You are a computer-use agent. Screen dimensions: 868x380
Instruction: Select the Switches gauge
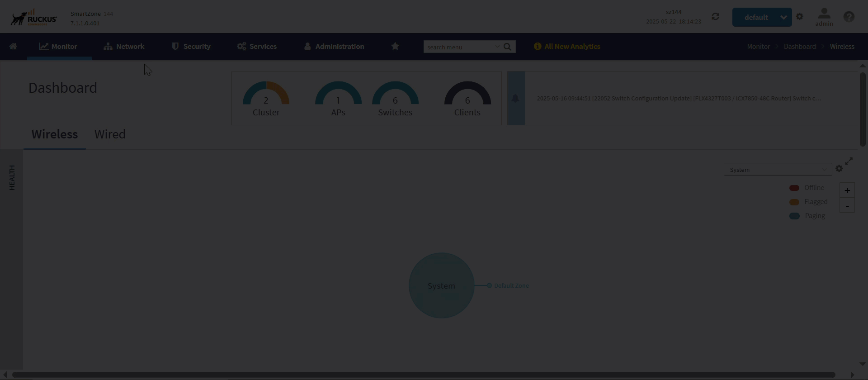[395, 99]
